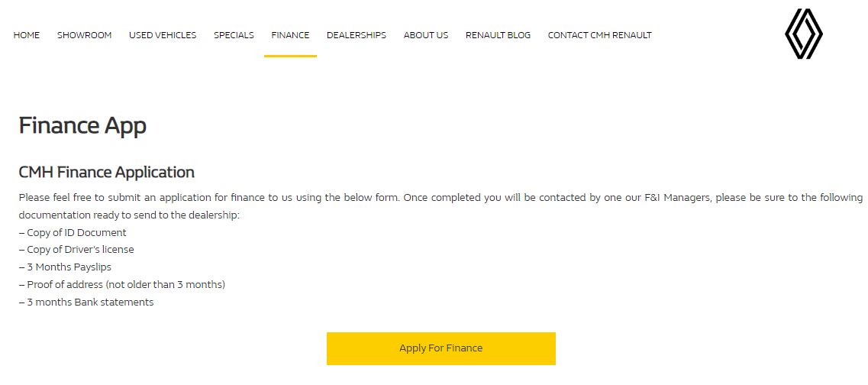
Task: Click the 3 months Bank statements line
Action: pyautogui.click(x=86, y=302)
